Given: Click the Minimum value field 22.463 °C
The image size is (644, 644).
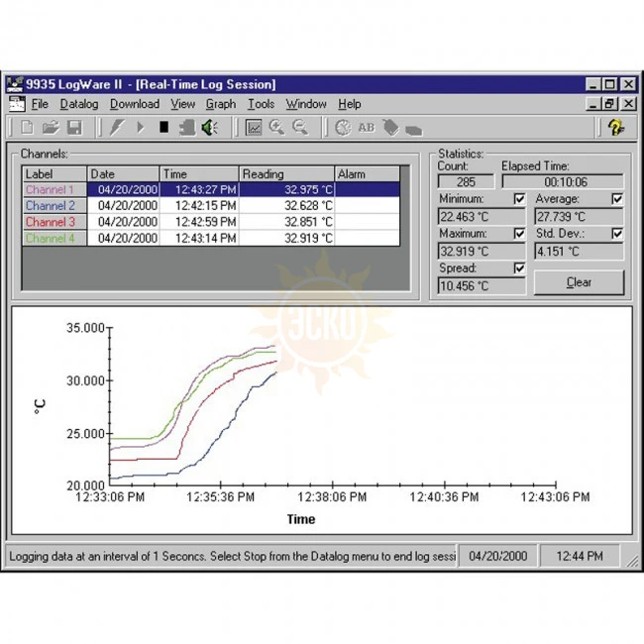Looking at the screenshot, I should point(482,216).
